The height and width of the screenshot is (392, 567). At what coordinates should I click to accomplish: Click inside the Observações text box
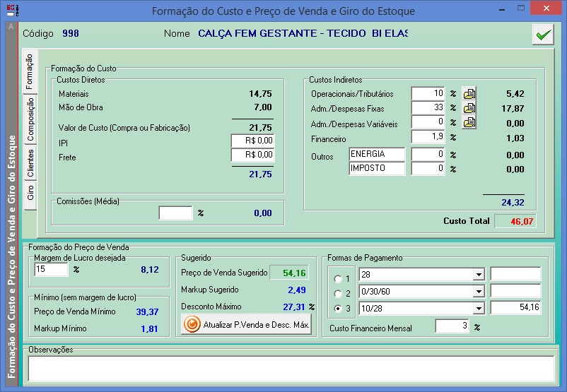pyautogui.click(x=290, y=367)
